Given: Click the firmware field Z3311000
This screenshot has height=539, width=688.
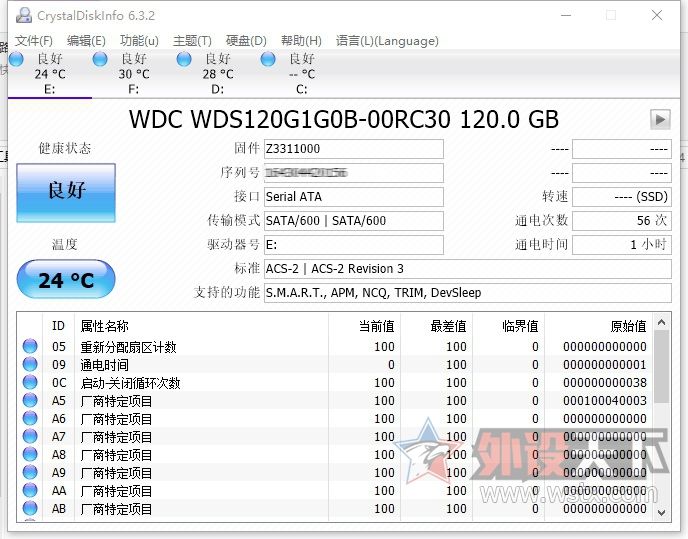Looking at the screenshot, I should pos(354,149).
